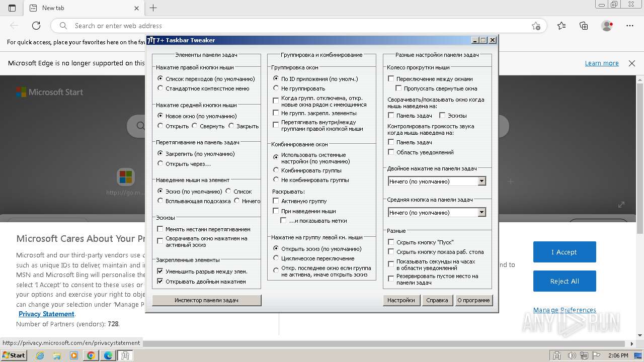Open the network status tray icon

click(584, 355)
